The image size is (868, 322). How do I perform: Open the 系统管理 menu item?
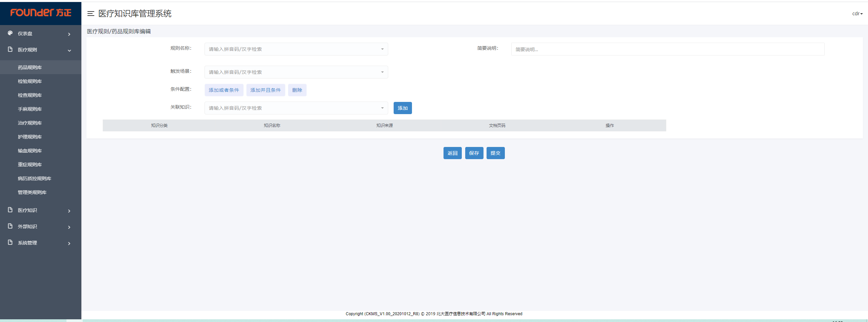pos(41,243)
